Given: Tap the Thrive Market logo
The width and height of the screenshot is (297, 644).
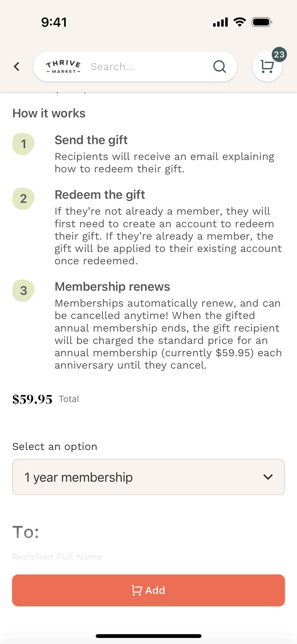Looking at the screenshot, I should tap(63, 67).
